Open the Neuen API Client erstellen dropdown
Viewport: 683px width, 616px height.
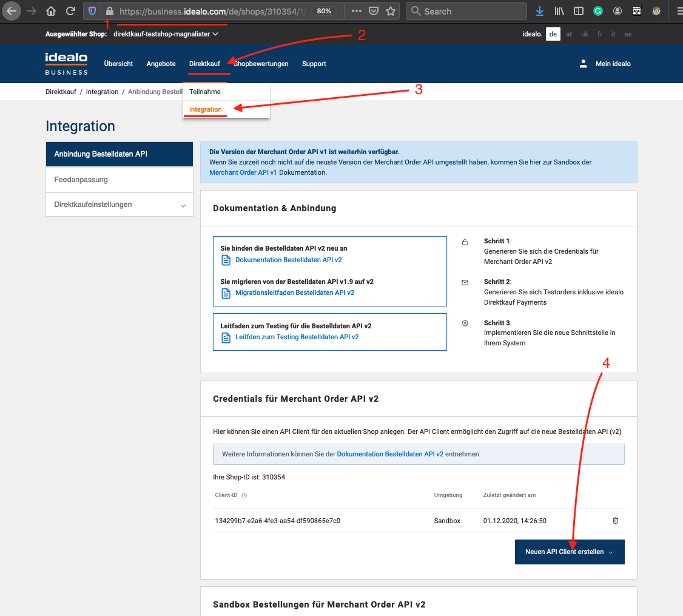pos(570,552)
